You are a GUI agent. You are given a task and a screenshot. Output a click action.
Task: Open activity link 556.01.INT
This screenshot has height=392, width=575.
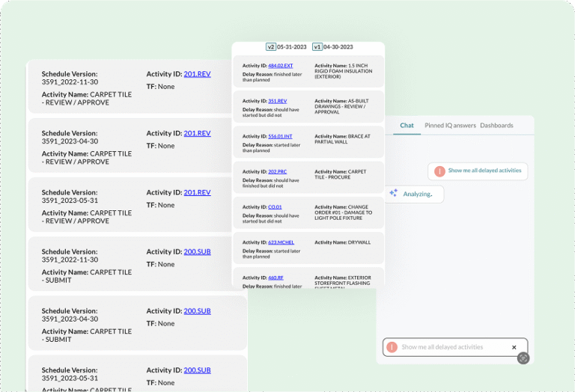(x=280, y=136)
